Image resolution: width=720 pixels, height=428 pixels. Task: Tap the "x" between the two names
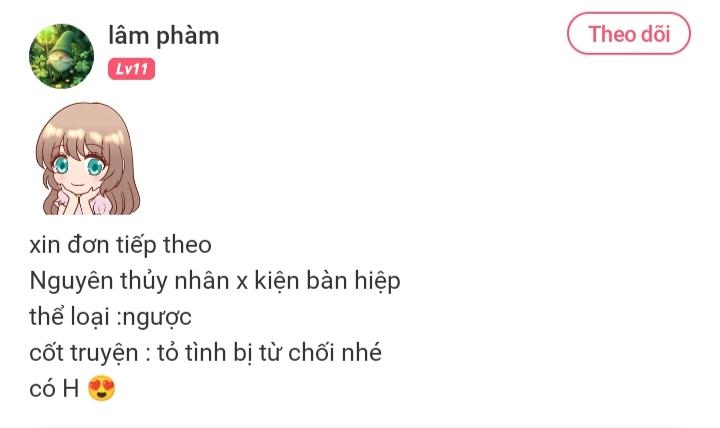242,282
